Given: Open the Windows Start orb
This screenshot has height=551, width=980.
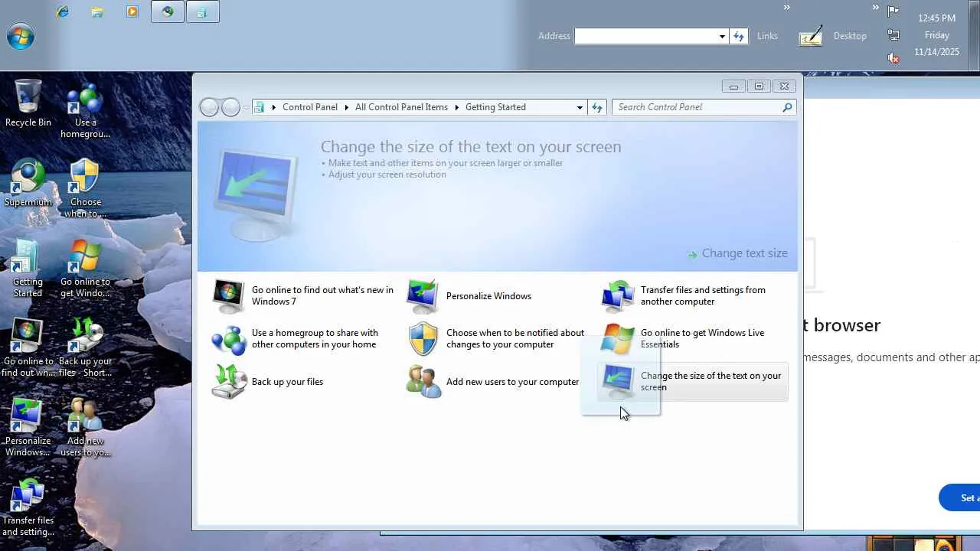Looking at the screenshot, I should [21, 36].
